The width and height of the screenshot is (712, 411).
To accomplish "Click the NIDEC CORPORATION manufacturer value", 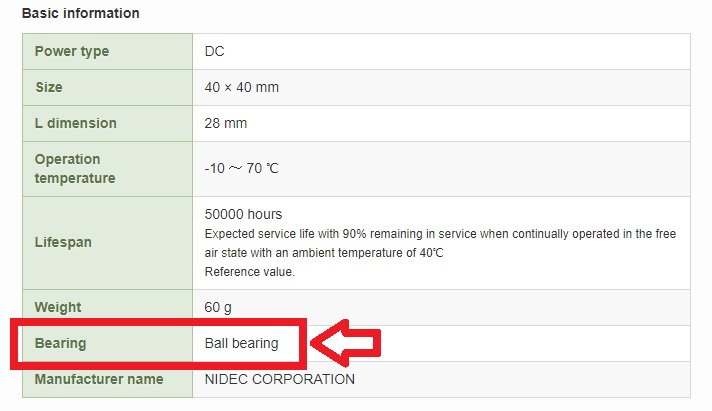I will pos(280,379).
